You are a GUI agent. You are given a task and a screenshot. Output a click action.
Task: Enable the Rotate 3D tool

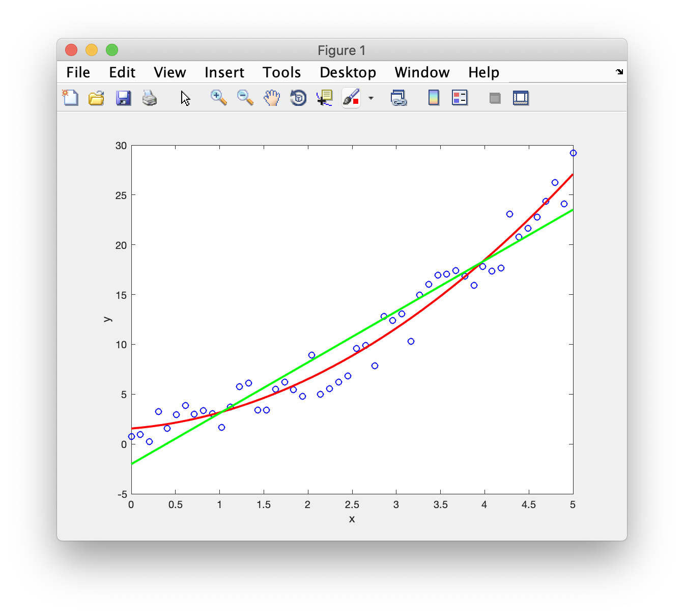(298, 97)
